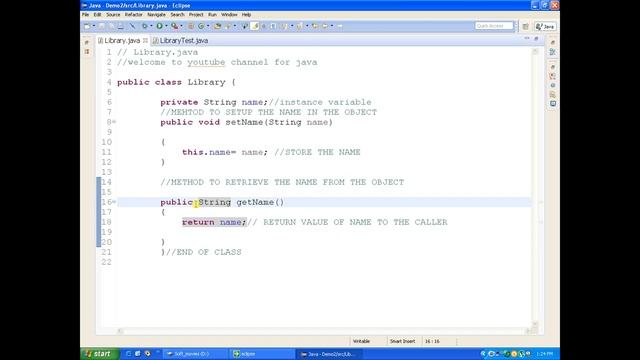The height and width of the screenshot is (360, 640).
Task: Click the New Java Class icon
Action: click(201, 26)
